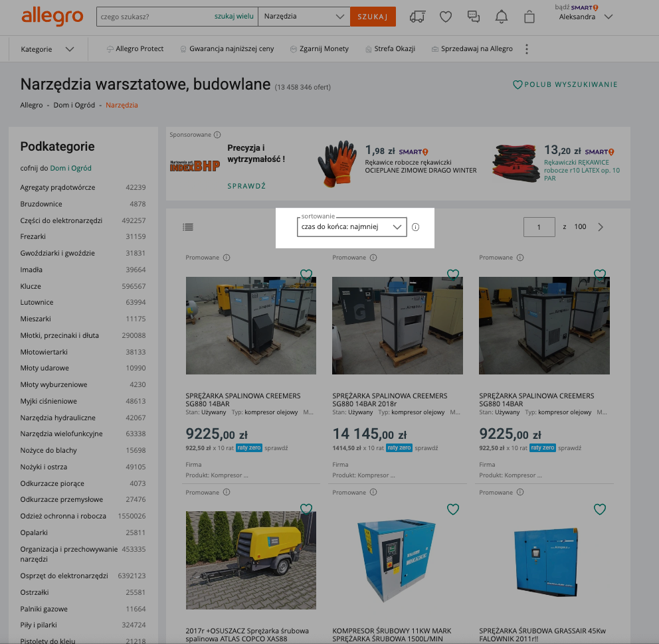659x644 pixels.
Task: Select Lutownice subcategory
Action: (37, 302)
